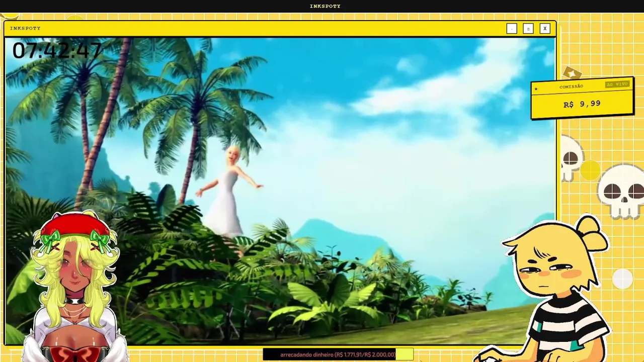Click the AO VIVO badge

pos(617,84)
